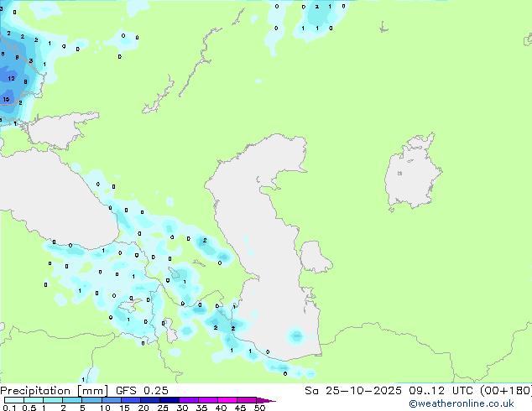Click the 'Precipitation [mm]' title text
532x411 pixels.
coord(54,391)
